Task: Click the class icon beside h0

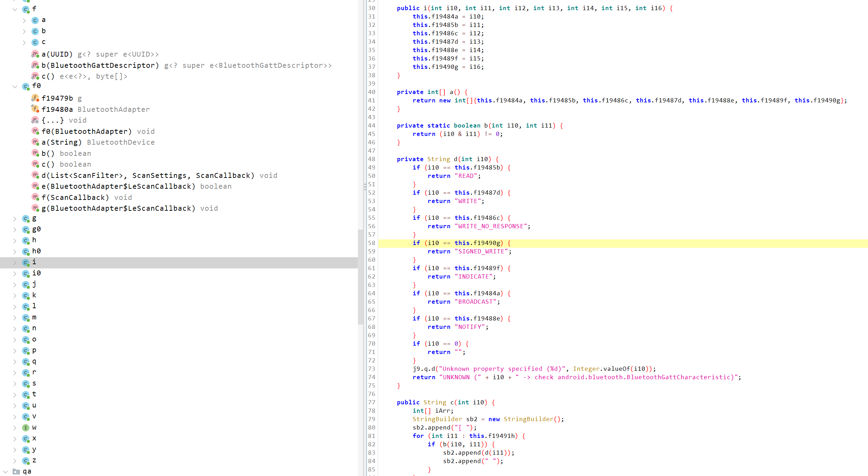Action: click(x=26, y=251)
